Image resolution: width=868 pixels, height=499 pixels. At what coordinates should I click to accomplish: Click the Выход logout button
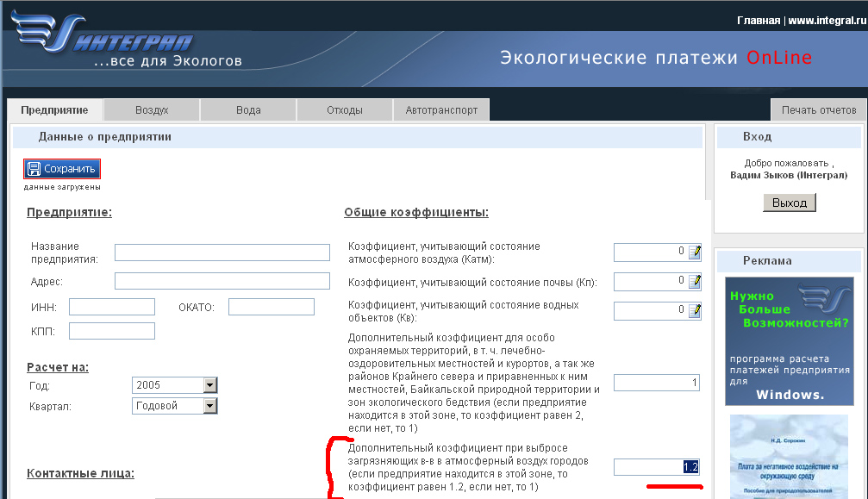pyautogui.click(x=789, y=203)
